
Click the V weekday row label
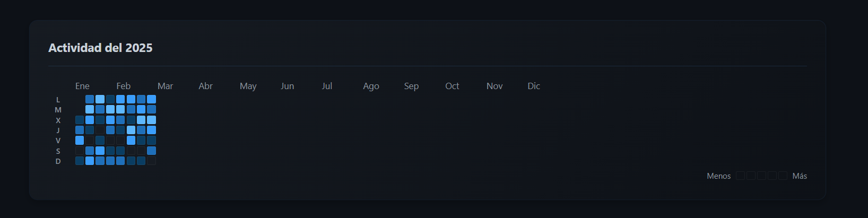point(58,141)
